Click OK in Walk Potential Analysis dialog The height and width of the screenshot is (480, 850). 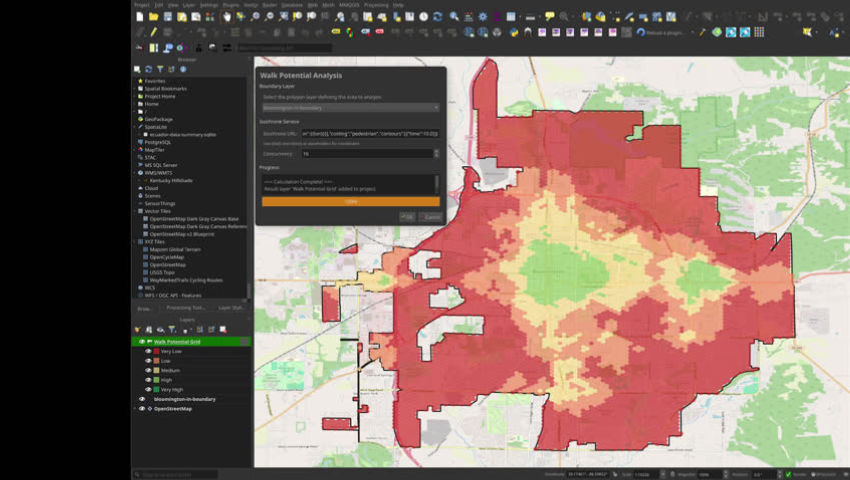406,216
